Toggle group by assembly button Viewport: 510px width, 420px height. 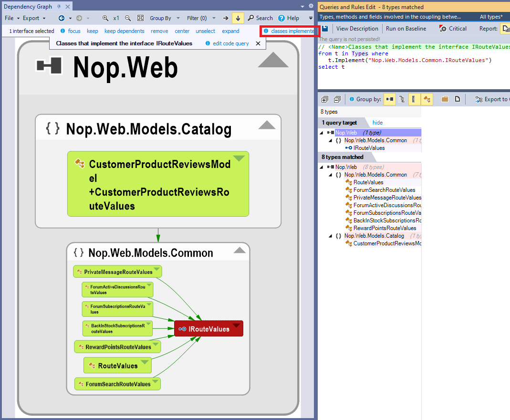390,99
